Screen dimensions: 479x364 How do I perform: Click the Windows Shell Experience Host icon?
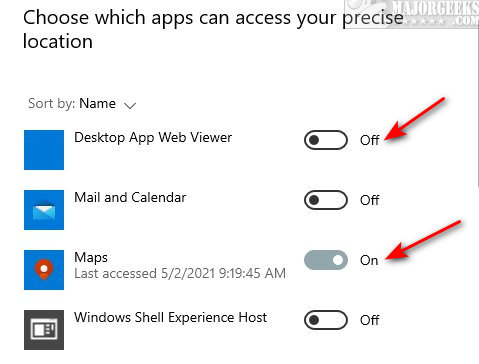44,330
